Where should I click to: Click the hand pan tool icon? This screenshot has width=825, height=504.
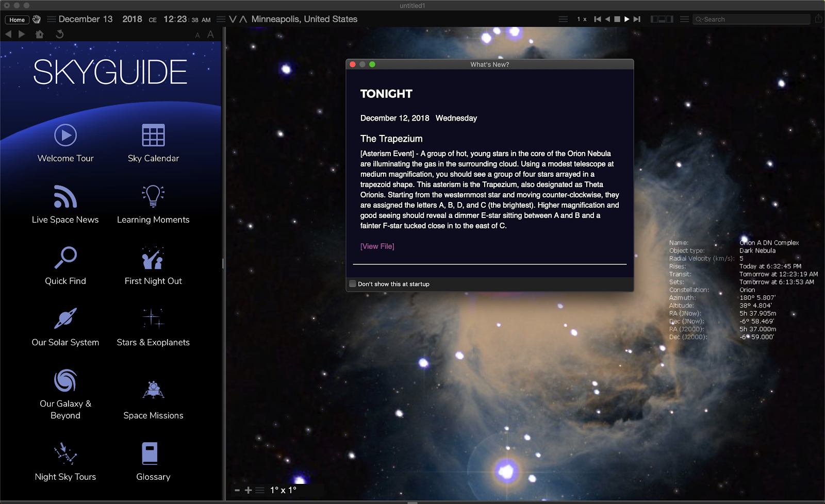coord(36,19)
